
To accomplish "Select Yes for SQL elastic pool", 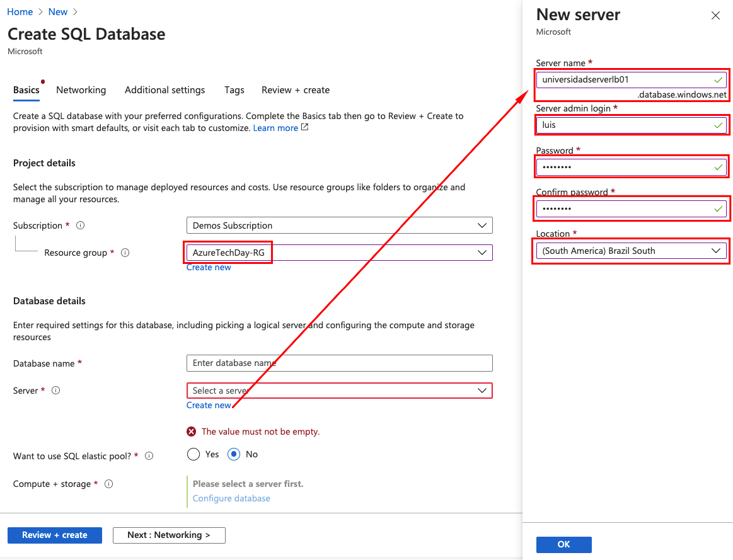I will point(193,454).
